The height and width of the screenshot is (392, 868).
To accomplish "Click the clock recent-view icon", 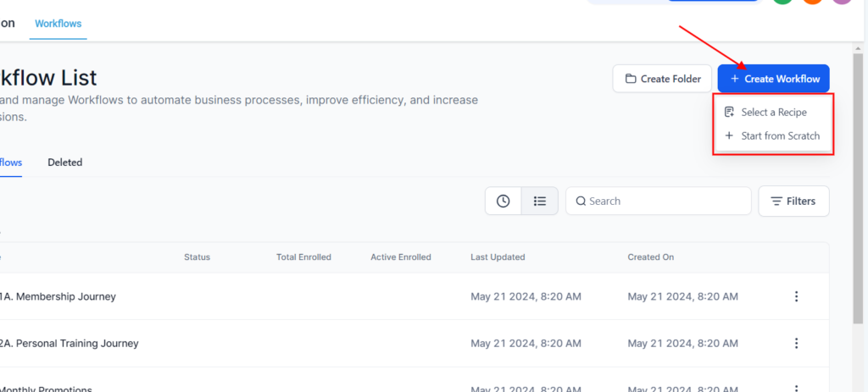I will 503,202.
